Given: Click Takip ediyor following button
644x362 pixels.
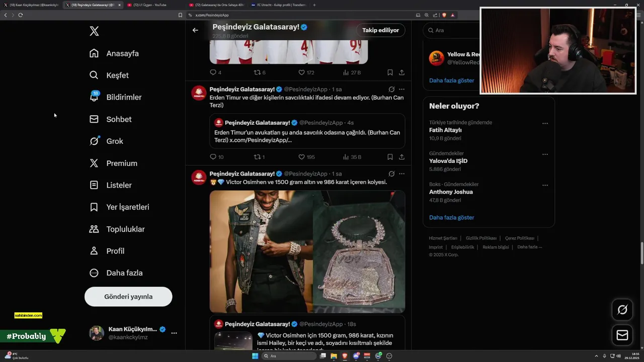Looking at the screenshot, I should coord(380,30).
